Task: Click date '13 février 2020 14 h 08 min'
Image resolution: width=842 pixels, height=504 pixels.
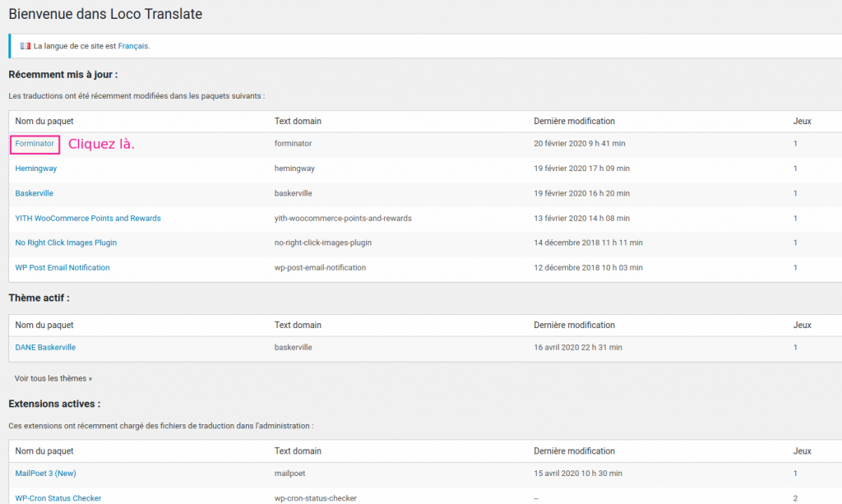Action: [581, 219]
